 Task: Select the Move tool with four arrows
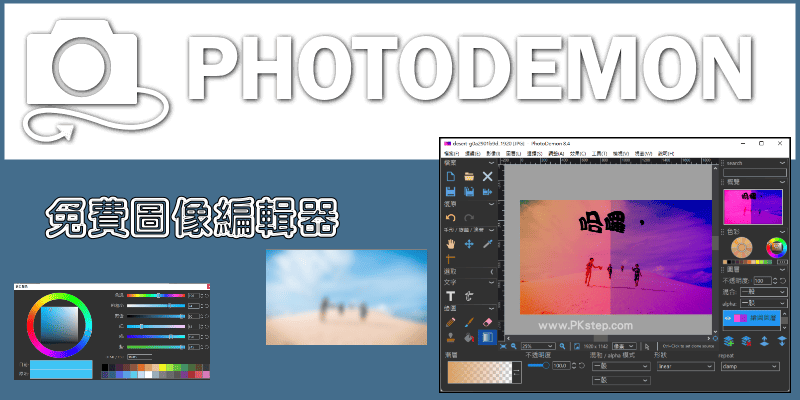click(469, 244)
